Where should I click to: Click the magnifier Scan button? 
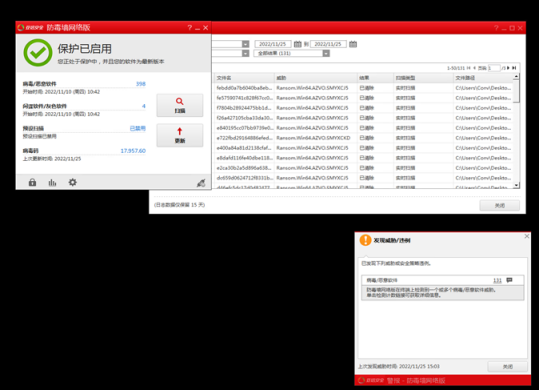coord(180,105)
